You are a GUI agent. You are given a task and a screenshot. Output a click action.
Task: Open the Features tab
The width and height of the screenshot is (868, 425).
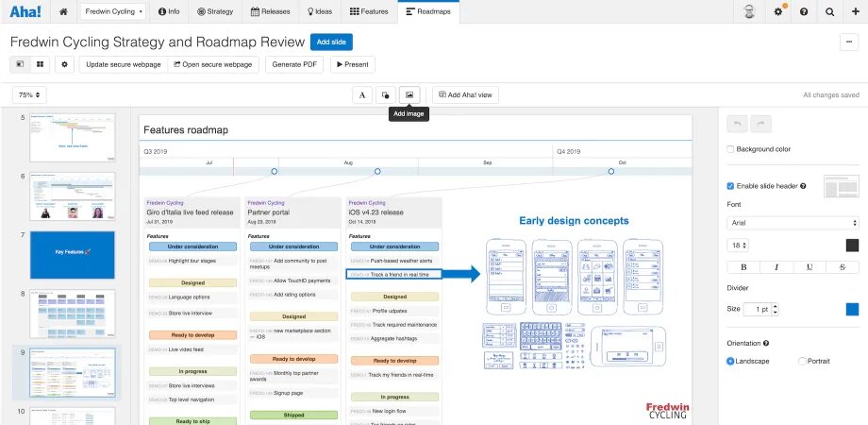click(369, 11)
